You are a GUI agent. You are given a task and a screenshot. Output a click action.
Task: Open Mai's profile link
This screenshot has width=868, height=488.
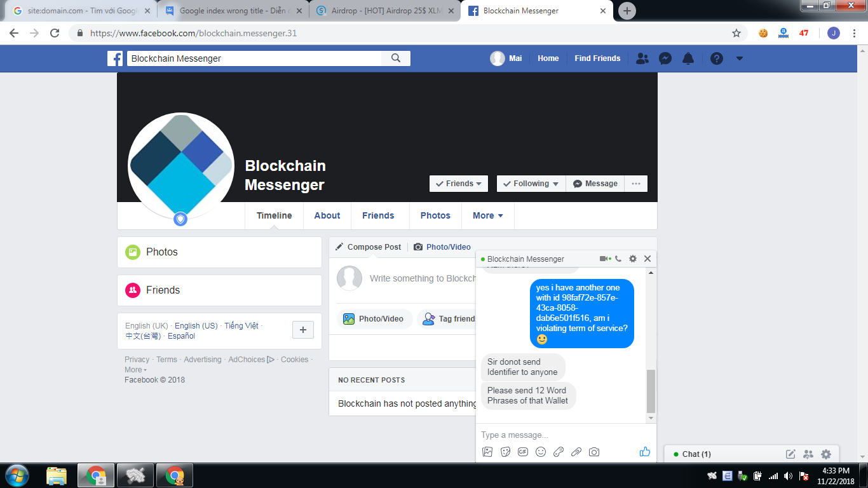(506, 58)
